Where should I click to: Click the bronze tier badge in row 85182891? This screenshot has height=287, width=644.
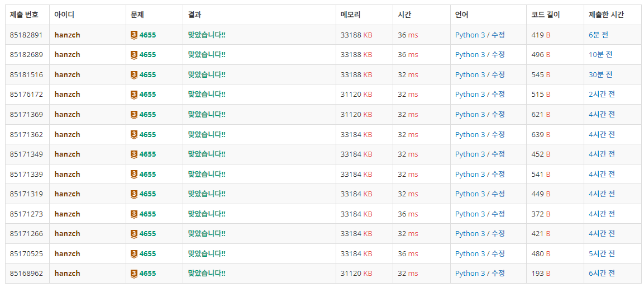pos(134,35)
